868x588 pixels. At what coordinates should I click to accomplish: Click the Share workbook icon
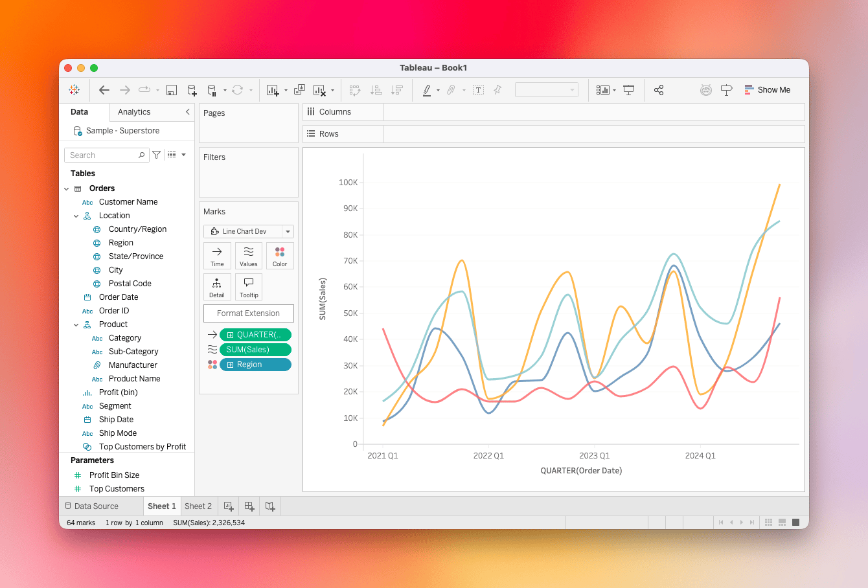[659, 90]
